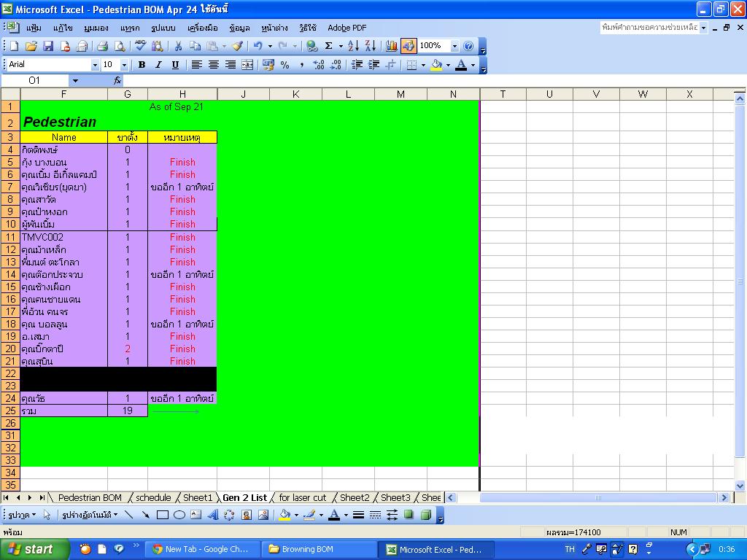Open the 100% zoom dropdown
The width and height of the screenshot is (747, 560).
[x=454, y=46]
